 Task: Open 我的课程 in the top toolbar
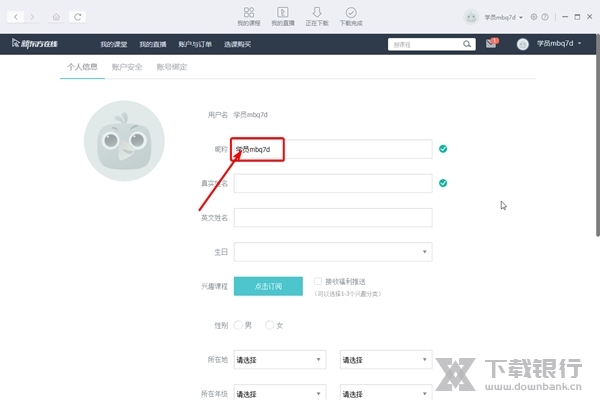click(x=249, y=16)
